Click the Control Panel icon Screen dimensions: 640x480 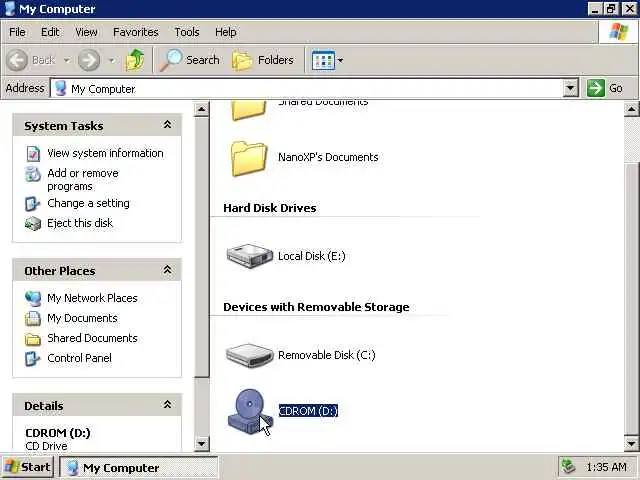tap(33, 358)
